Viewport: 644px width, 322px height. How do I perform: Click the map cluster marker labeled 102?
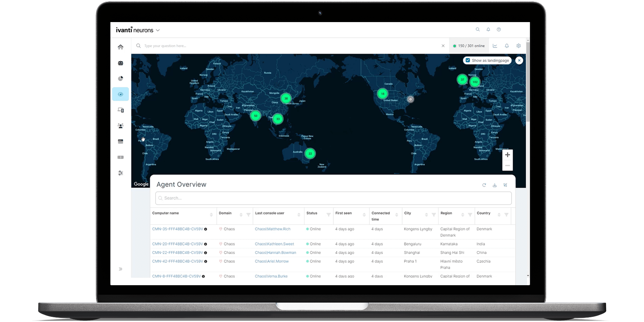point(475,82)
